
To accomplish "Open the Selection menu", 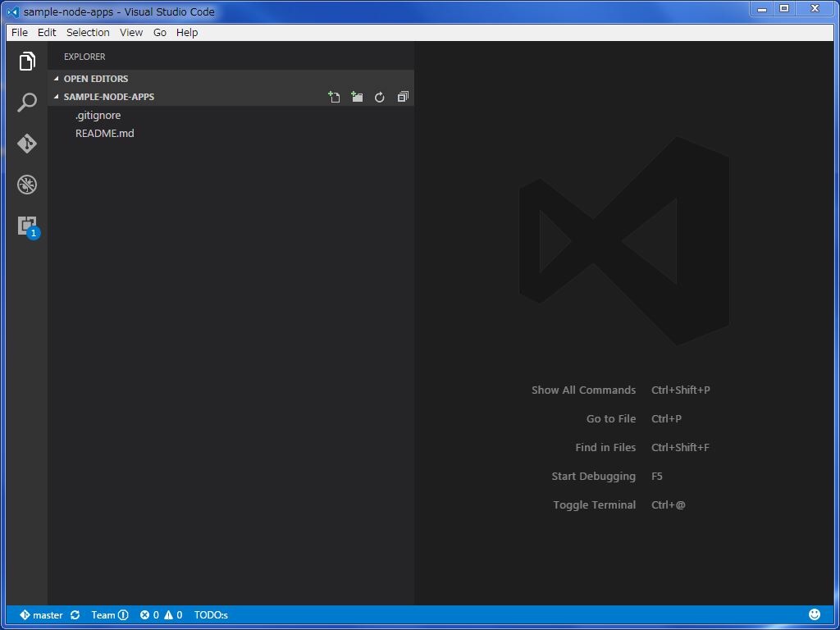I will pyautogui.click(x=88, y=33).
